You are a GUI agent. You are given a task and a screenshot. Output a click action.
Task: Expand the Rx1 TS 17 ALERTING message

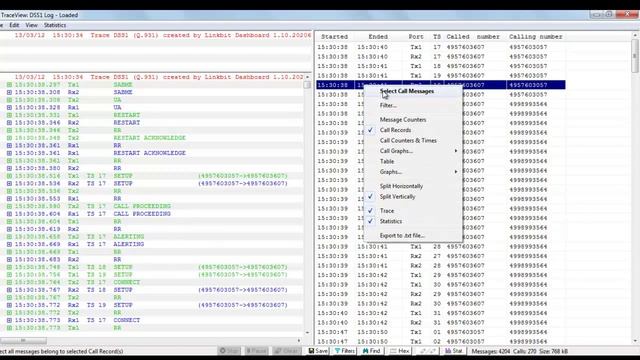[x=9, y=244]
